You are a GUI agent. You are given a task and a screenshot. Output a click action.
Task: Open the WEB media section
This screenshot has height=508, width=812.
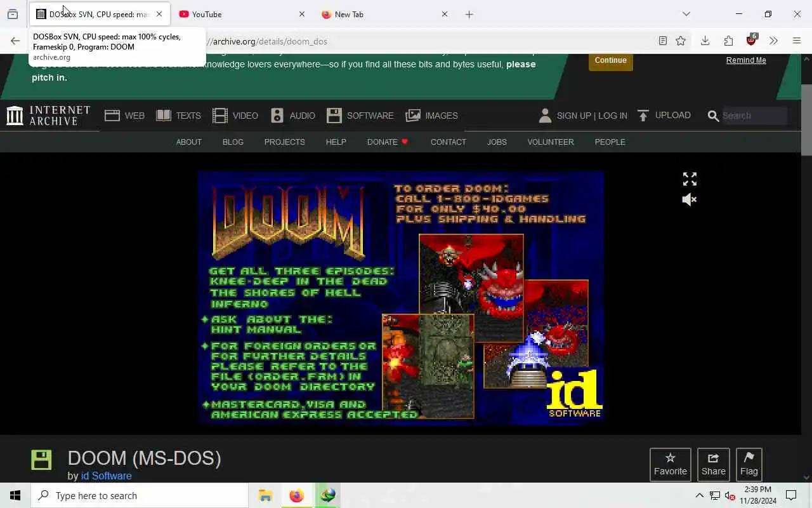coord(124,116)
